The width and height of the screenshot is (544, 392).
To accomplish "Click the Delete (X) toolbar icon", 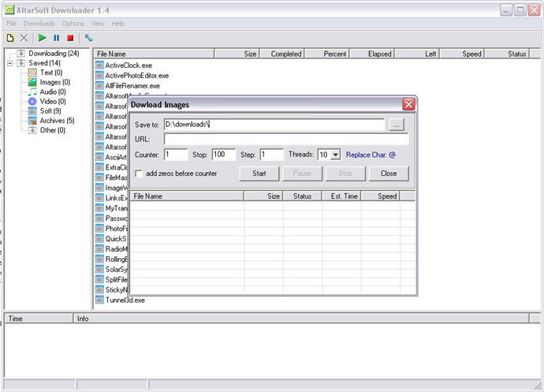I will [x=24, y=37].
